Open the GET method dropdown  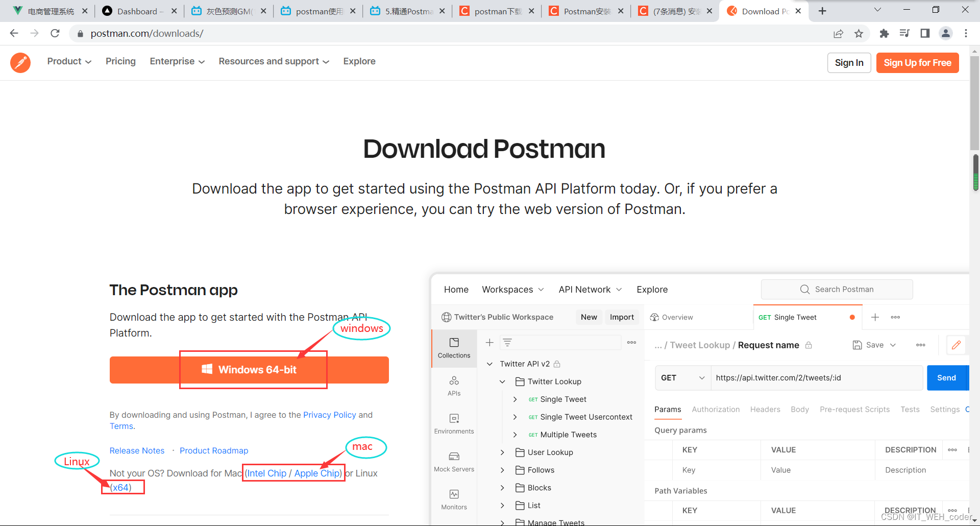(x=683, y=378)
